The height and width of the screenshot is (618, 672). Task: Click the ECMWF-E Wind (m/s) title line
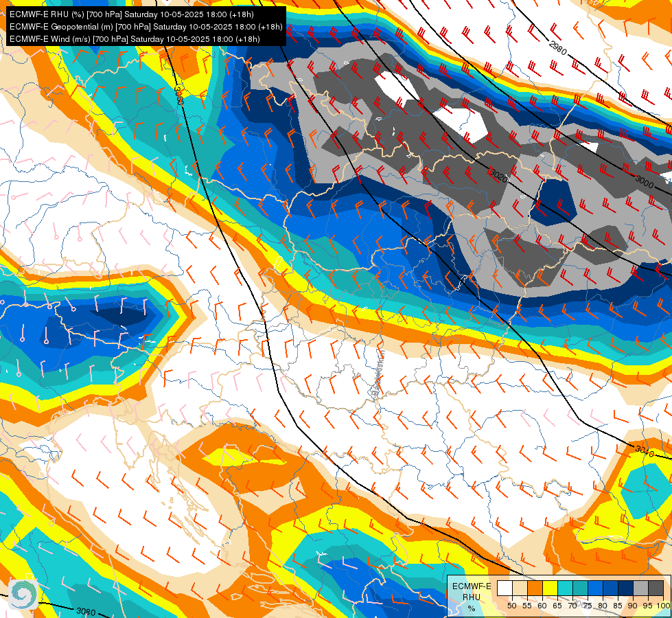pos(135,39)
